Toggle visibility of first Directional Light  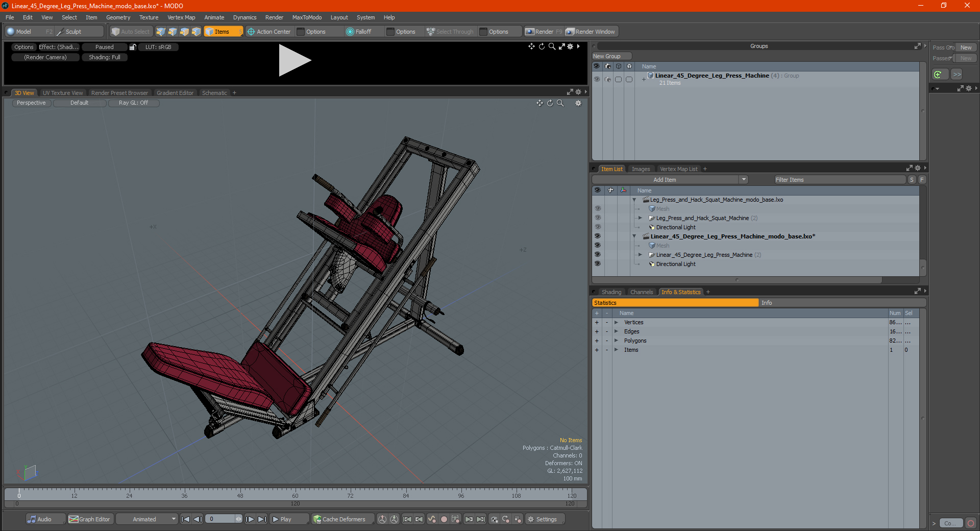598,227
